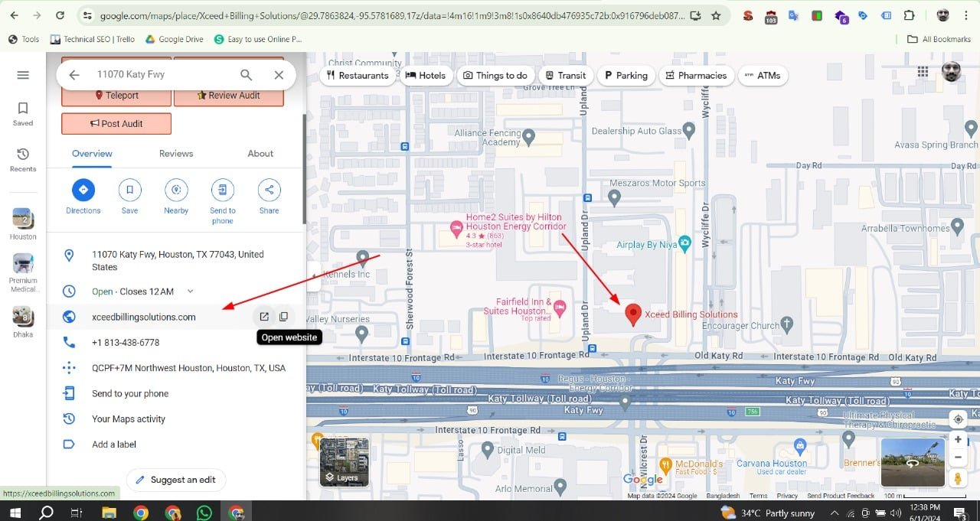Click the search magnifier icon in Maps

click(x=246, y=75)
